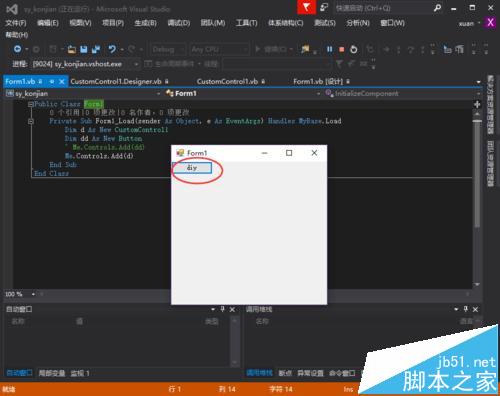Switch to the 监视 1 watch tab
500x396 pixels.
click(x=80, y=373)
